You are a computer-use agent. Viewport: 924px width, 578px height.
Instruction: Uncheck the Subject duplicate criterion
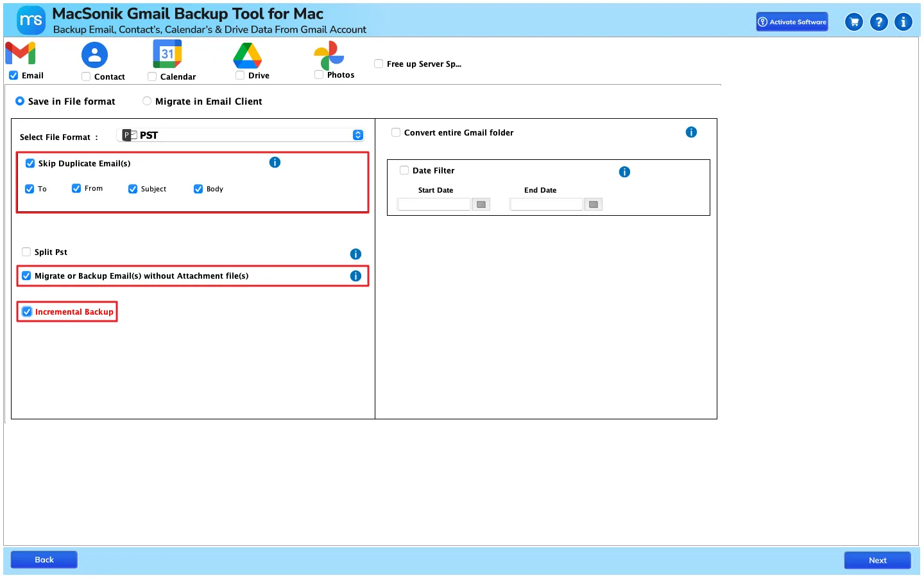click(133, 189)
